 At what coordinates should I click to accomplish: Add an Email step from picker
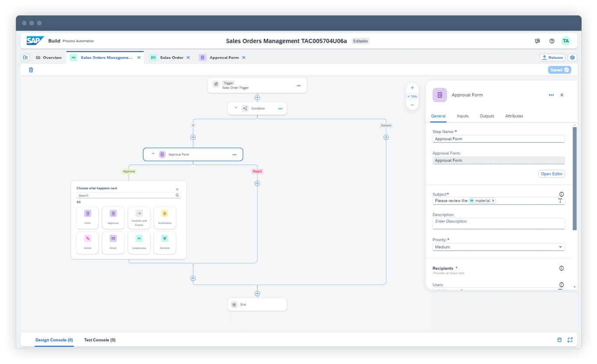[x=113, y=243]
